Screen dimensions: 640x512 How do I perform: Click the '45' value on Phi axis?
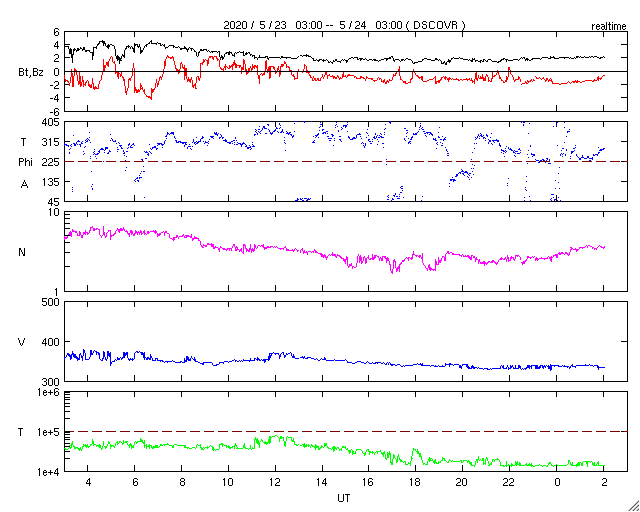pos(54,202)
